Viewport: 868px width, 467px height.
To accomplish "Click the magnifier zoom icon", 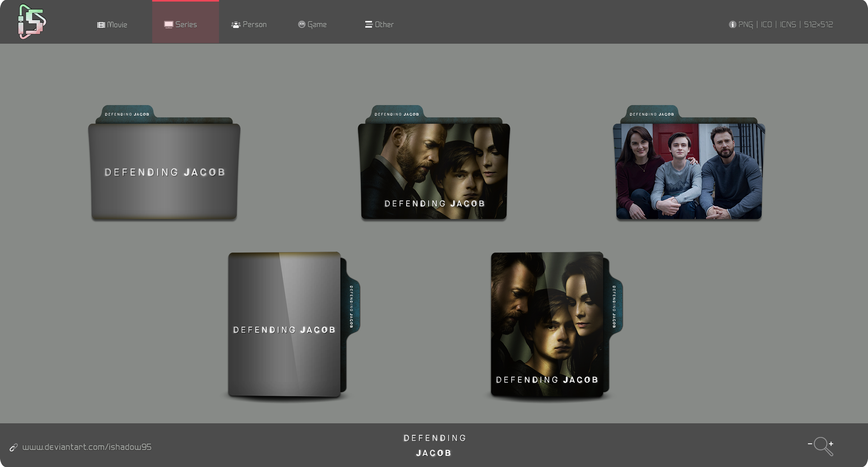I will click(821, 446).
